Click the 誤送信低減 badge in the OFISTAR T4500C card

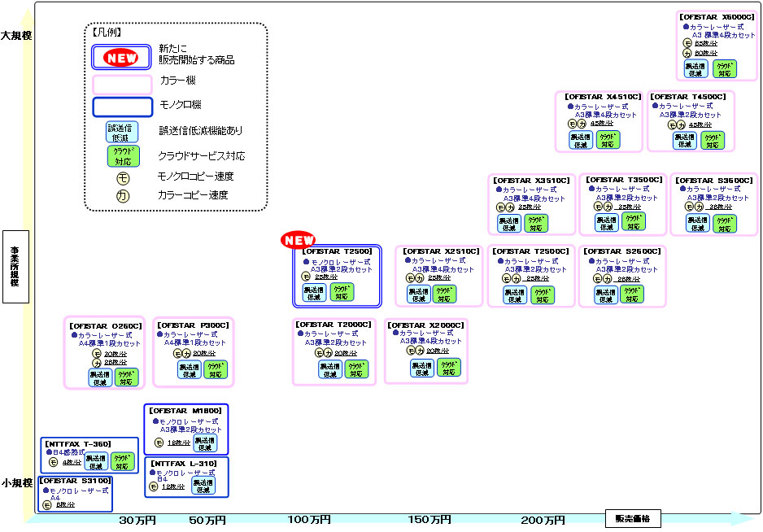685,140
